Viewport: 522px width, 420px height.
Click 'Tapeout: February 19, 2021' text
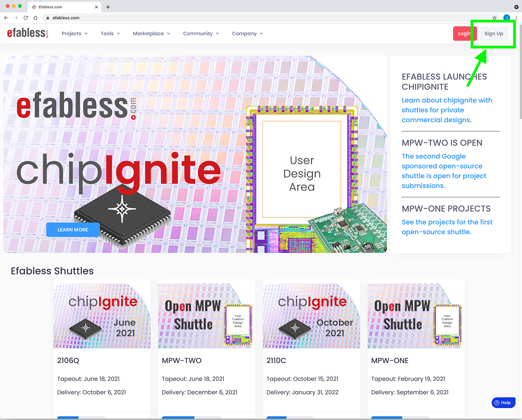coord(408,379)
